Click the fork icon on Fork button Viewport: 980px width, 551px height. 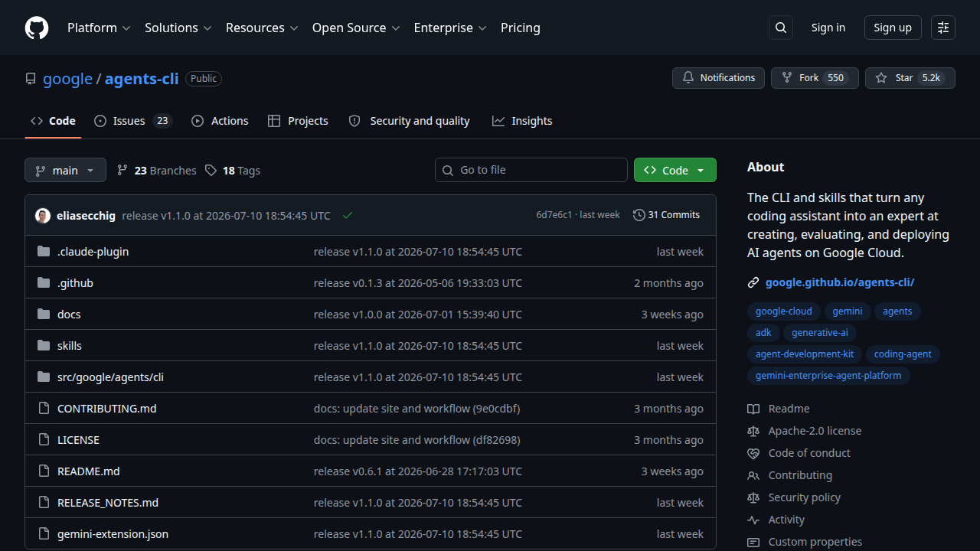point(787,78)
